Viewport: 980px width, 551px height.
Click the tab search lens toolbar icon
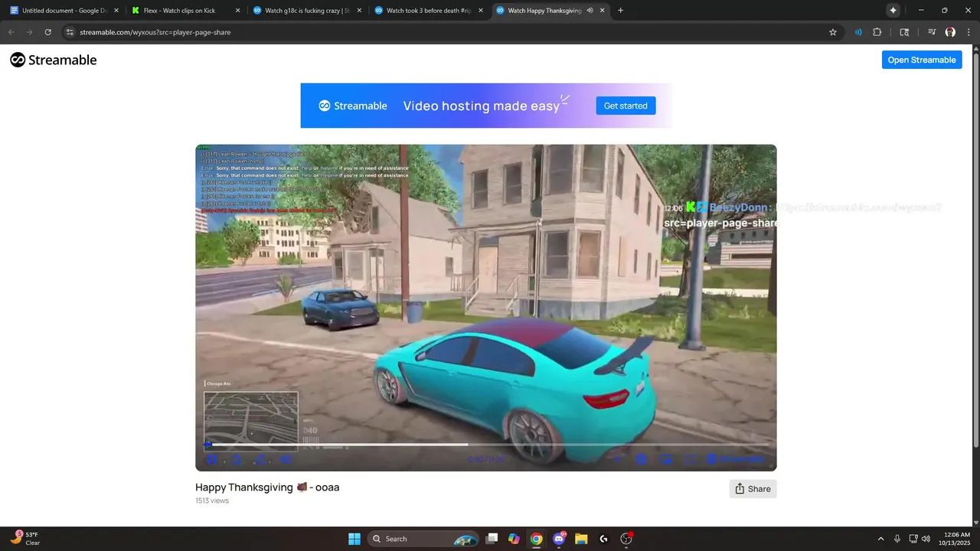click(x=904, y=32)
